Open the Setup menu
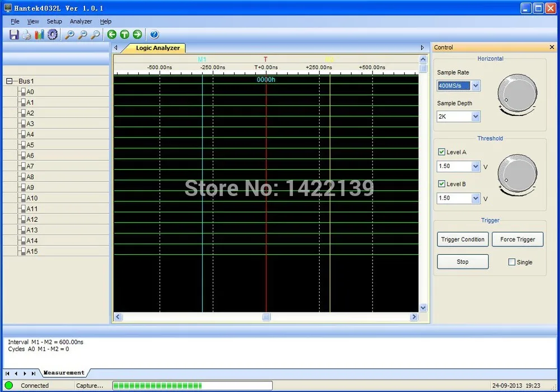Viewport: 560px width, 392px height. click(54, 21)
